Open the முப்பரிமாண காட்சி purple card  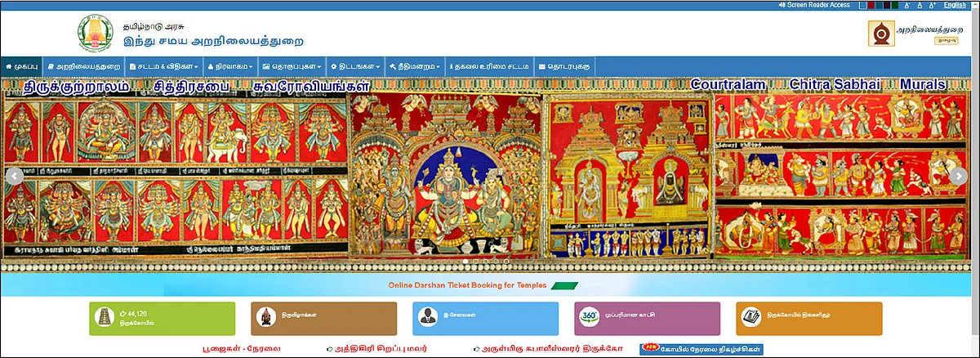[647, 318]
